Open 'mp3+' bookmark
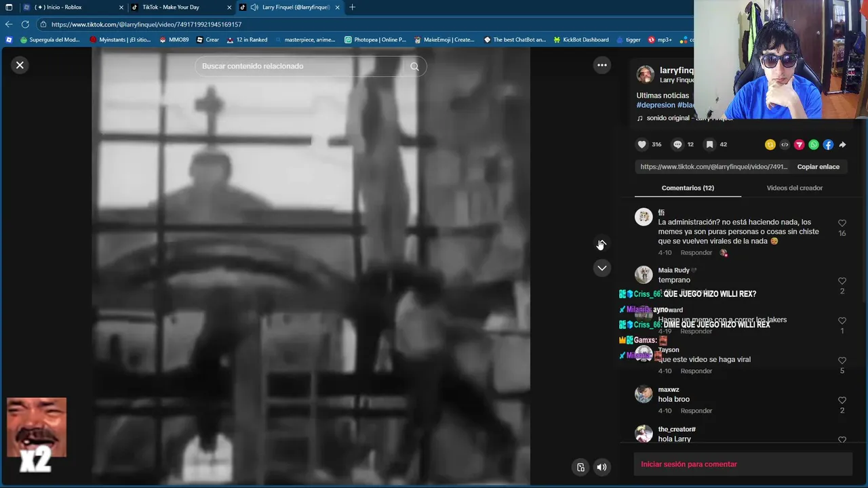Image resolution: width=868 pixels, height=488 pixels. (660, 40)
